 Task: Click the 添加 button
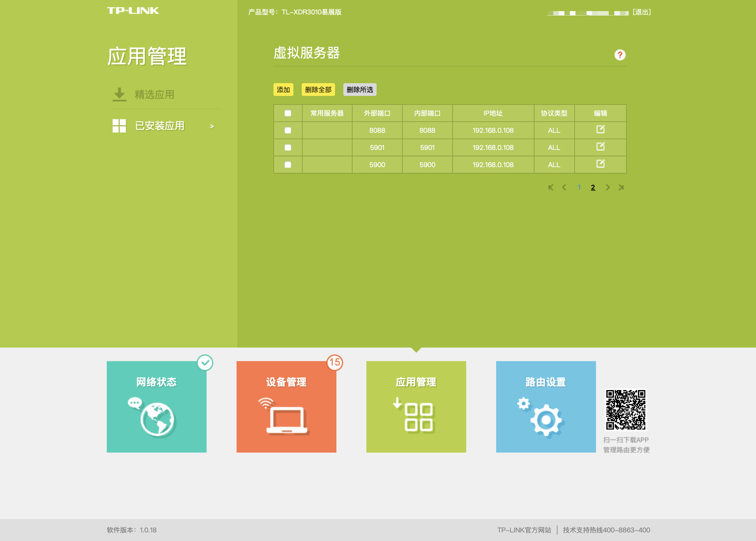283,90
